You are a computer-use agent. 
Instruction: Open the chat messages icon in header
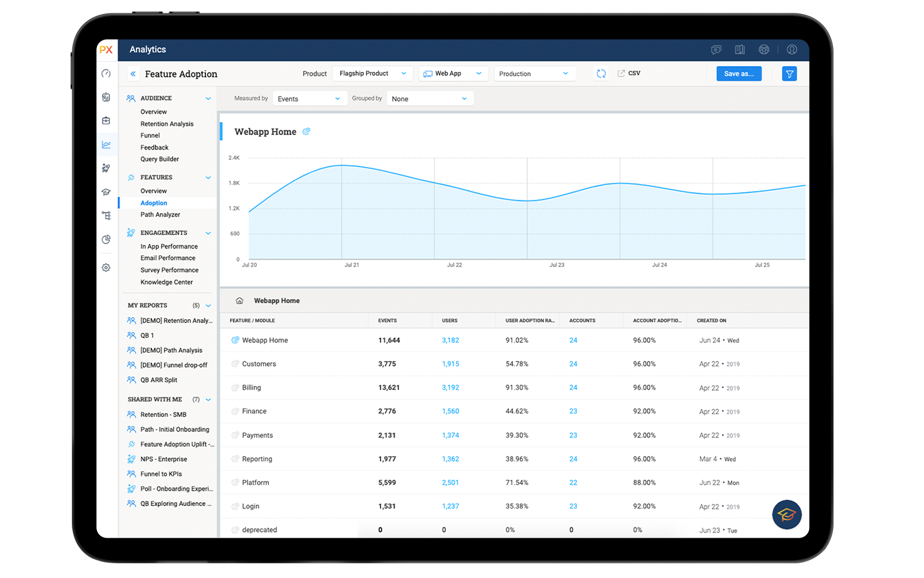[x=716, y=49]
